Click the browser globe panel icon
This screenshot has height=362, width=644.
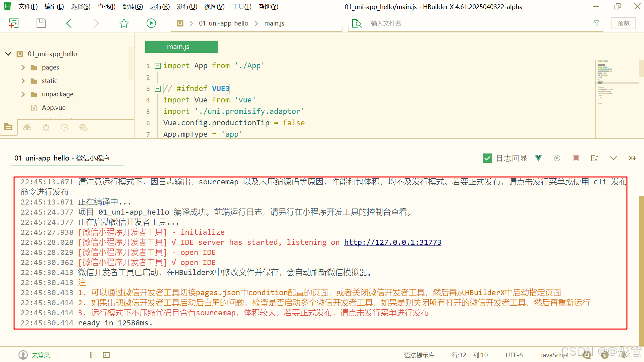coord(84,127)
